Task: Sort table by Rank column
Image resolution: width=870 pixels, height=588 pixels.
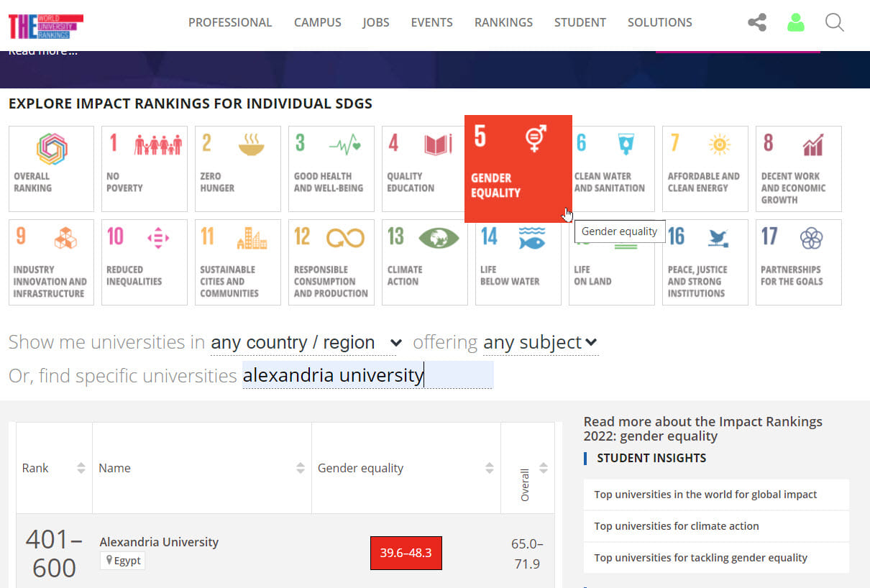Action: [x=54, y=468]
